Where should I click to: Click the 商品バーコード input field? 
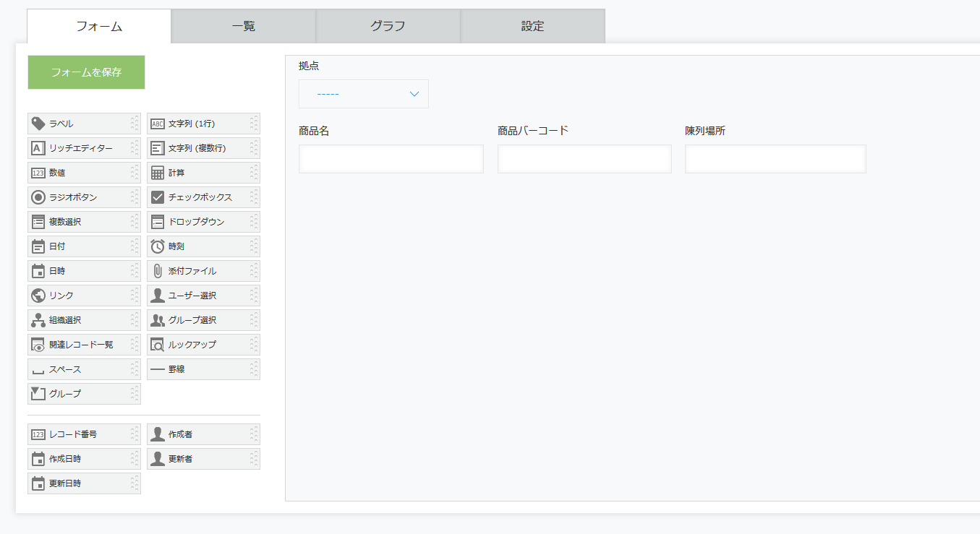[584, 159]
